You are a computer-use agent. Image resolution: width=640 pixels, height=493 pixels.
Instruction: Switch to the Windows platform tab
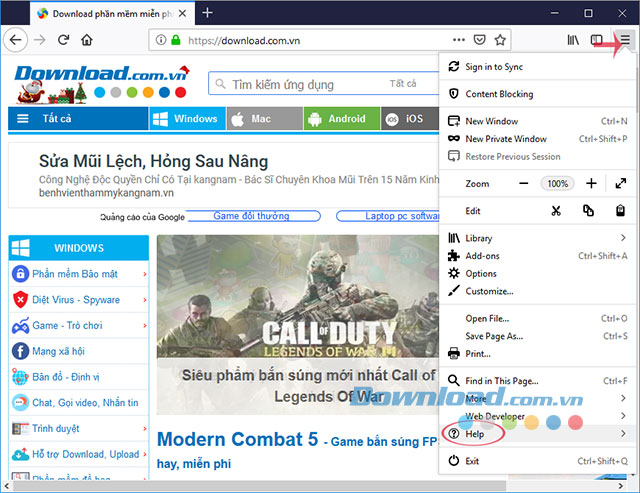point(187,119)
